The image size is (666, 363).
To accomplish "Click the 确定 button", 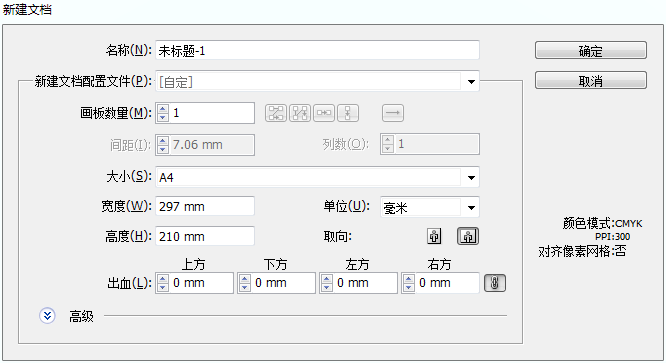I will pyautogui.click(x=591, y=51).
